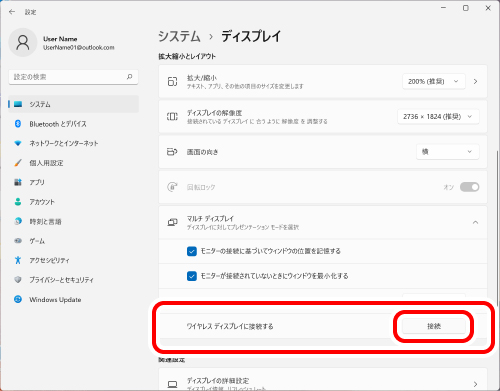Open ネットワークとインターネット settings

pyautogui.click(x=73, y=143)
